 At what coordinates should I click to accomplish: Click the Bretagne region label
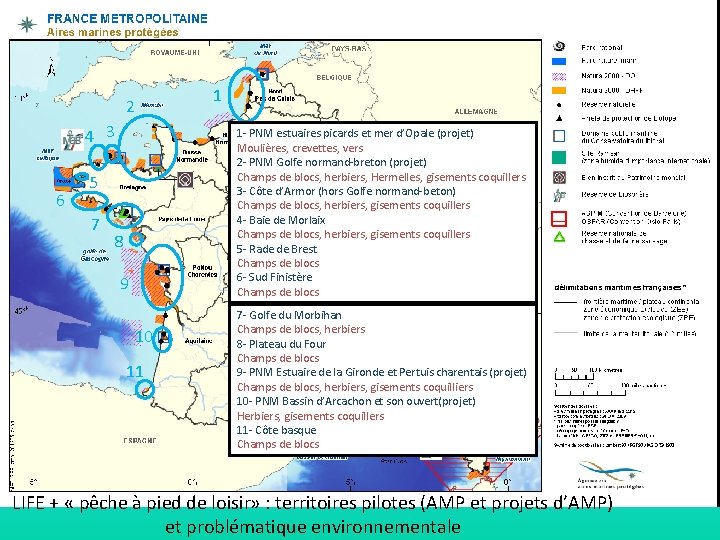(x=133, y=187)
